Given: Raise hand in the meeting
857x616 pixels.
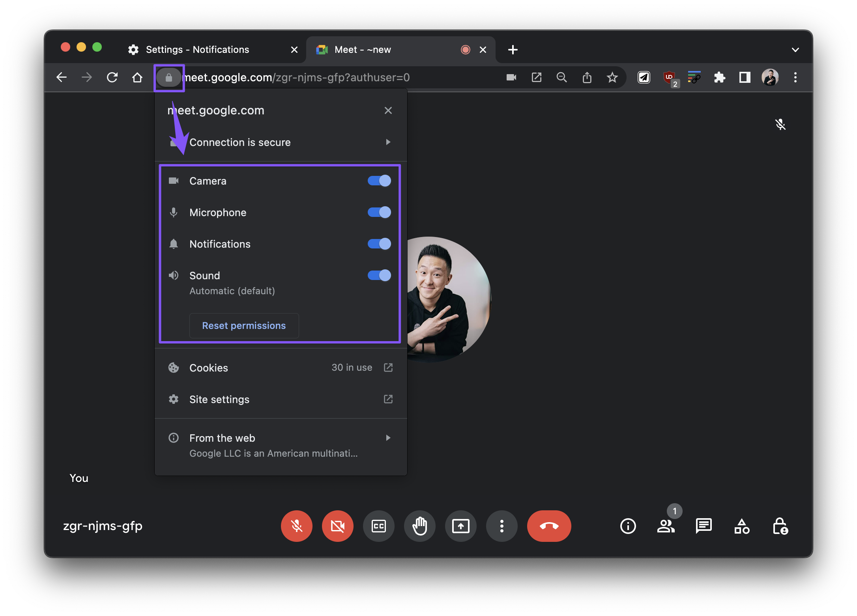Looking at the screenshot, I should coord(419,526).
